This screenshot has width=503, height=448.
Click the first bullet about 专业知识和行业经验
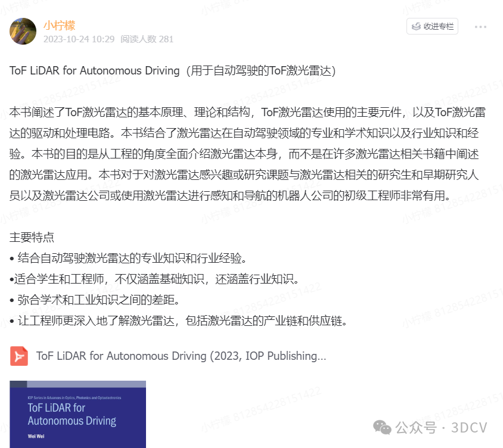coord(128,258)
